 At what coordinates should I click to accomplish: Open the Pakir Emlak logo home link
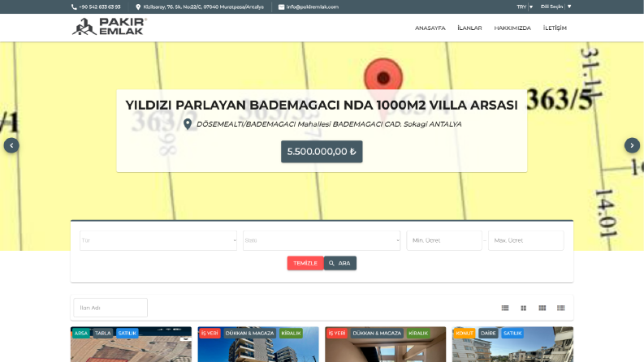110,27
